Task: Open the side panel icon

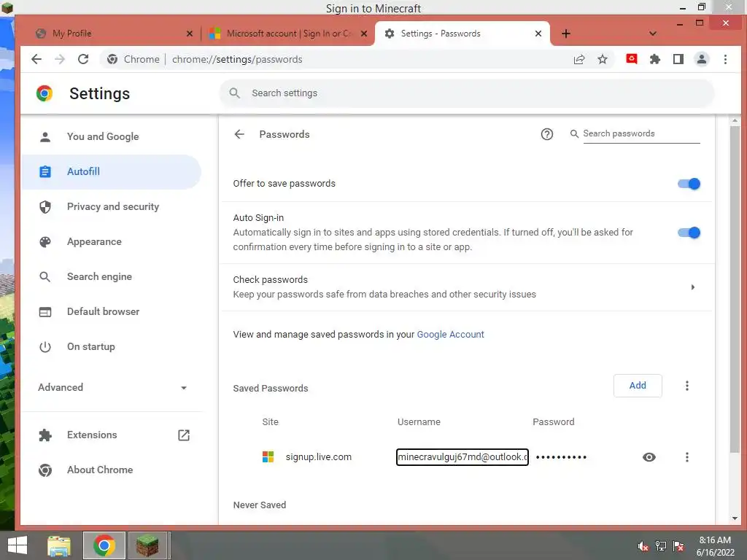Action: click(678, 59)
